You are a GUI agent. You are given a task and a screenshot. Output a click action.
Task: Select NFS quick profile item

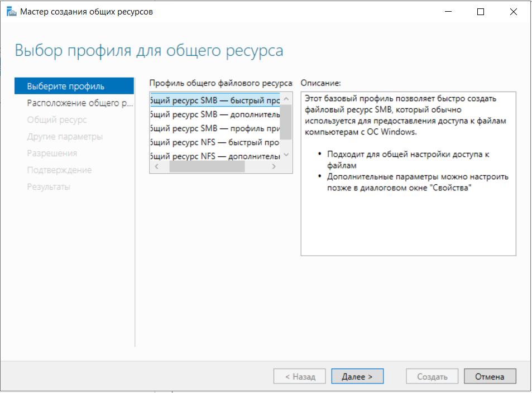pos(215,142)
